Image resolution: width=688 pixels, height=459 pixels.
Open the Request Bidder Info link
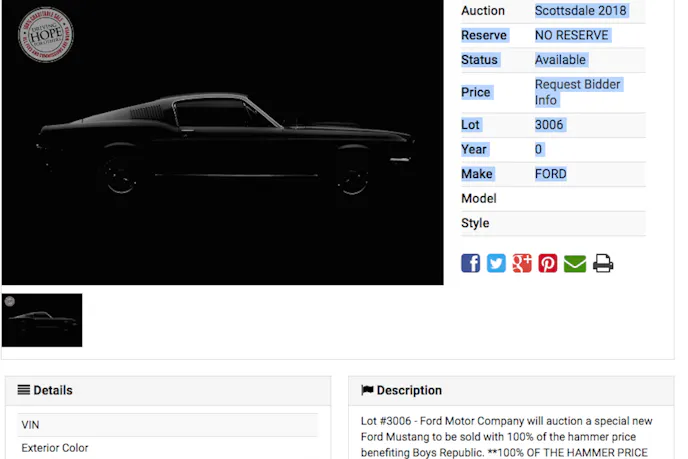[x=577, y=92]
